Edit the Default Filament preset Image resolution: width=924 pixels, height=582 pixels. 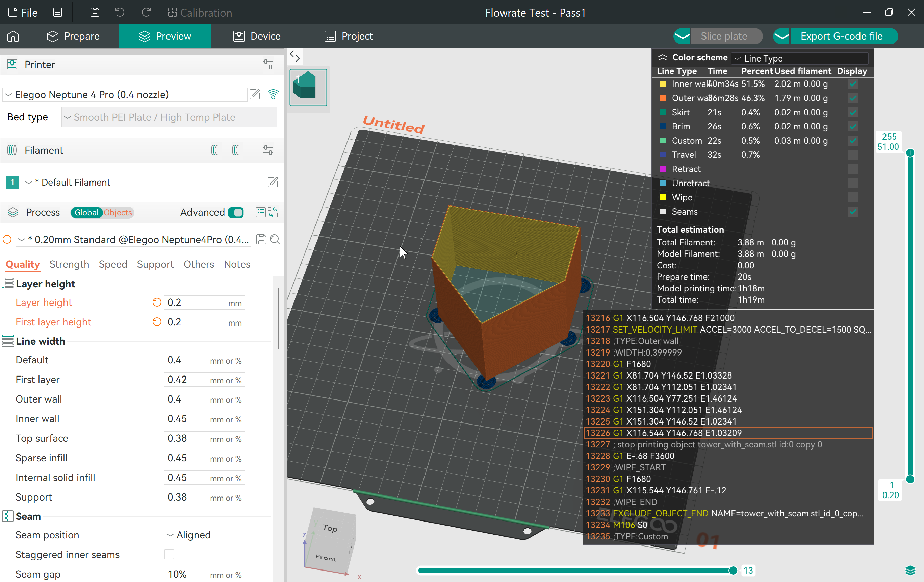pos(273,183)
